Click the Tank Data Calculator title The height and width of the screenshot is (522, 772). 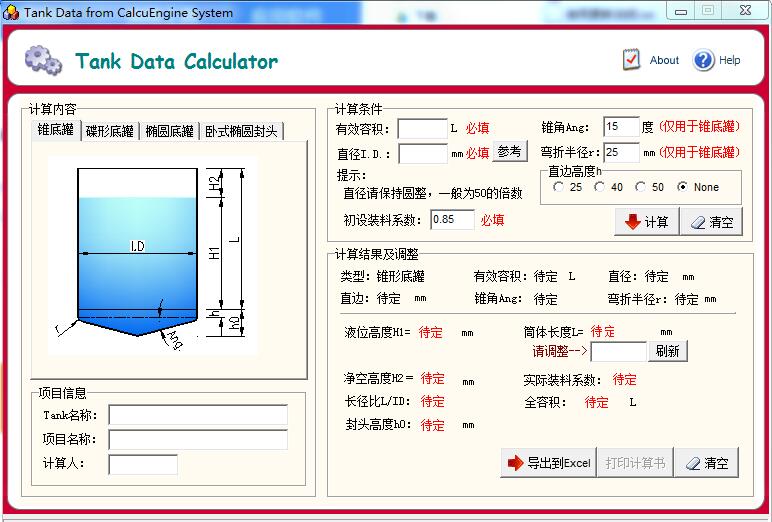click(x=176, y=62)
